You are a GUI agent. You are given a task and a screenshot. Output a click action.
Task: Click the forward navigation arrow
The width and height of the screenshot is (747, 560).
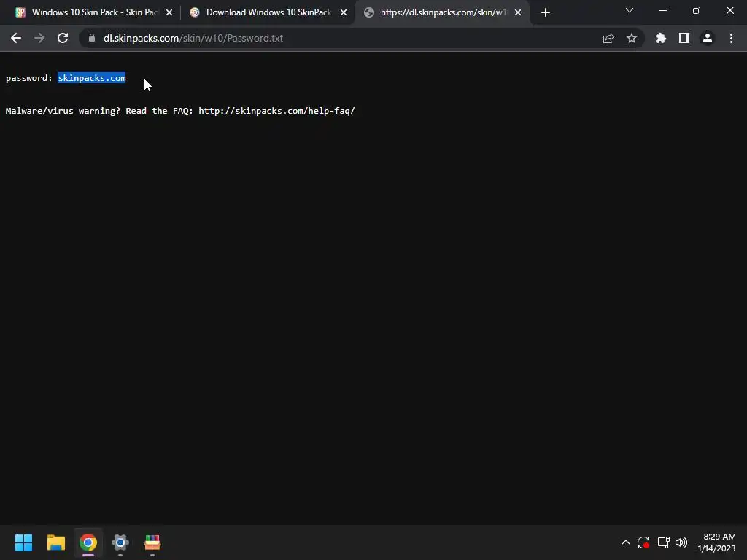point(39,38)
